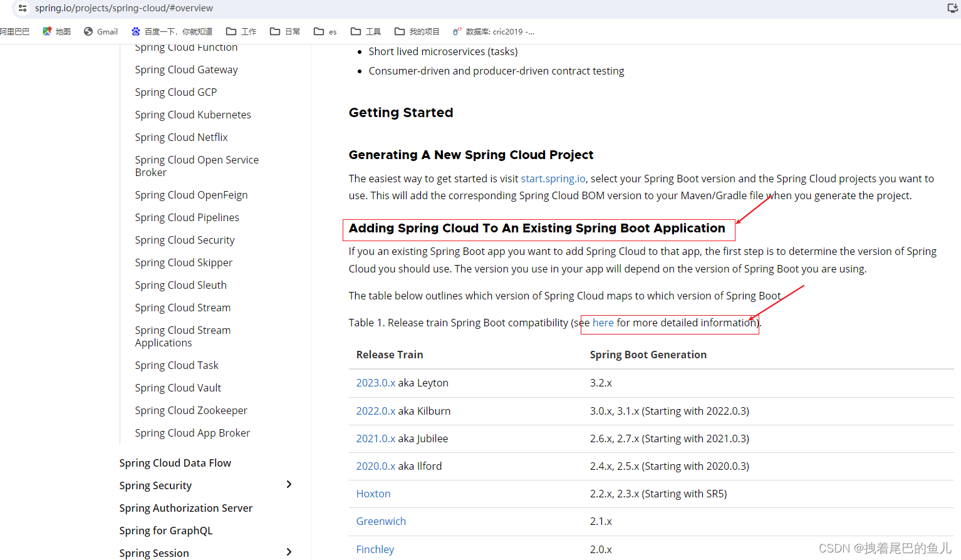Open the start.spring.io link
Viewport: 961px width, 560px height.
click(553, 179)
